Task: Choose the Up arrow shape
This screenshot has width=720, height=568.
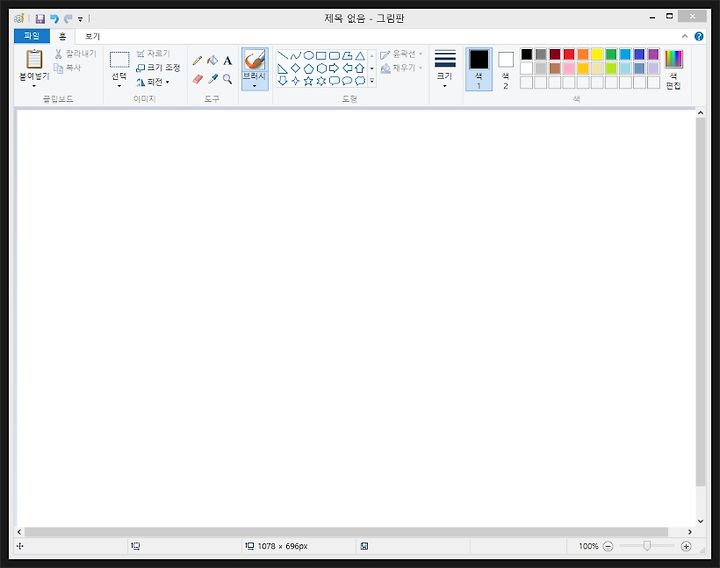Action: click(x=360, y=68)
